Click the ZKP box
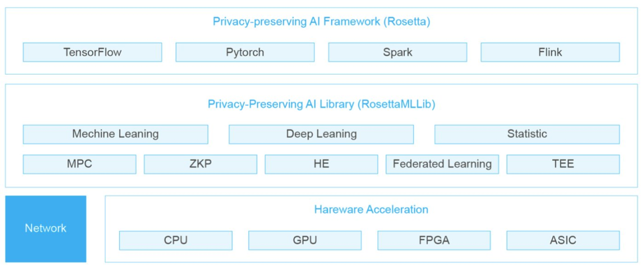Viewport: 644px width, 272px height. tap(200, 164)
